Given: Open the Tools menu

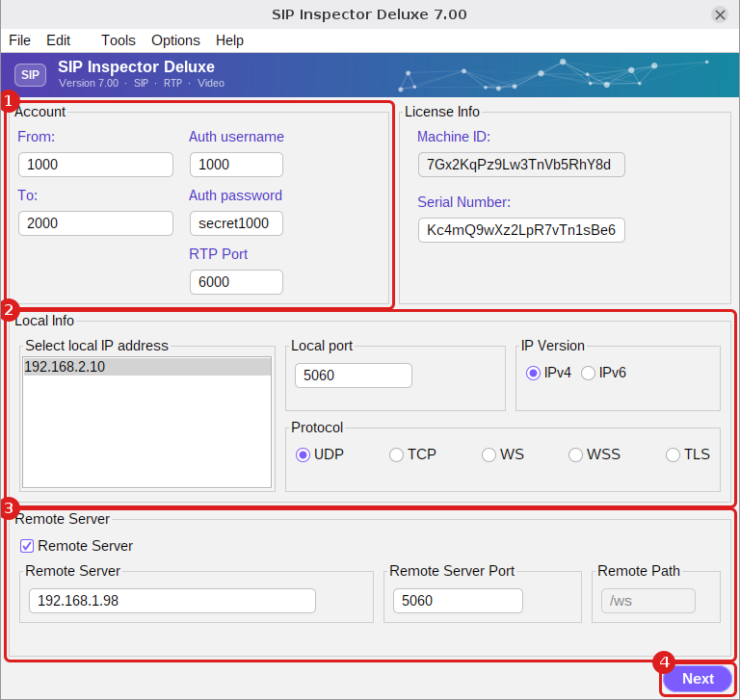Looking at the screenshot, I should (x=118, y=40).
